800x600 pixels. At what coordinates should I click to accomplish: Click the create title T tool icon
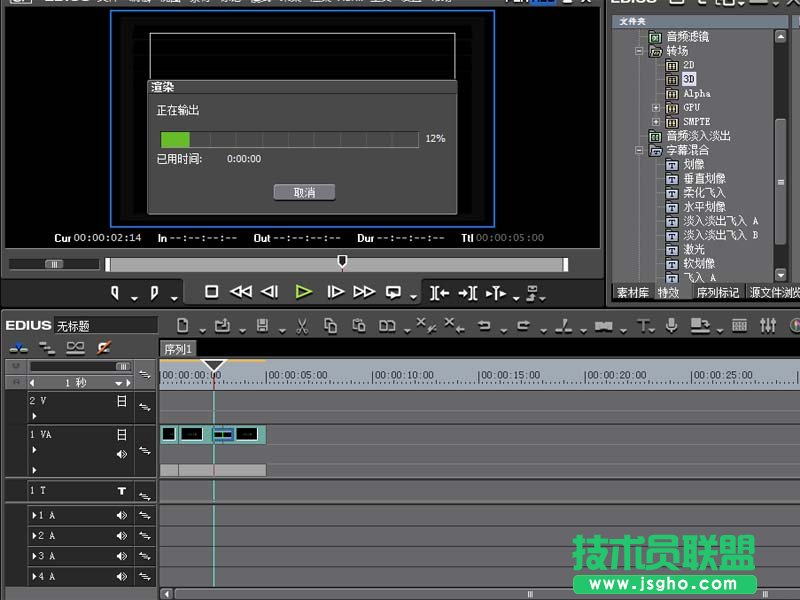point(645,325)
